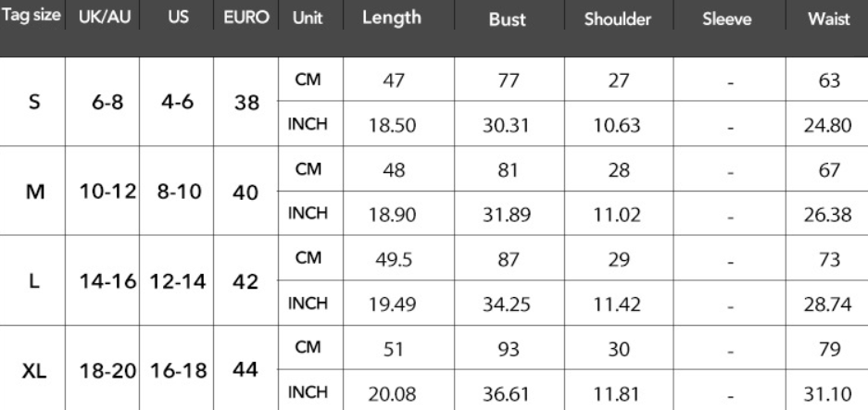Click the UK/AU size 14-16 cell
This screenshot has height=410, width=868.
tap(104, 282)
